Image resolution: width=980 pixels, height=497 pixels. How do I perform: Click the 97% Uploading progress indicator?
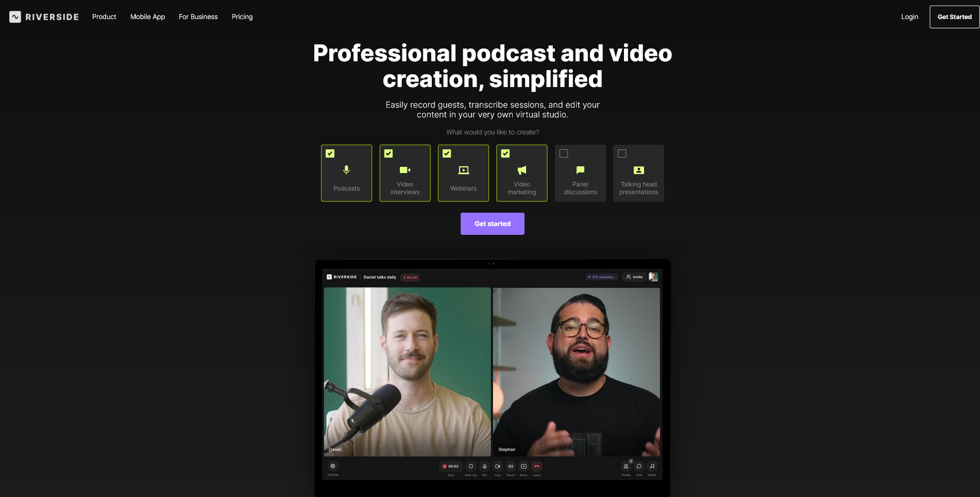point(602,277)
